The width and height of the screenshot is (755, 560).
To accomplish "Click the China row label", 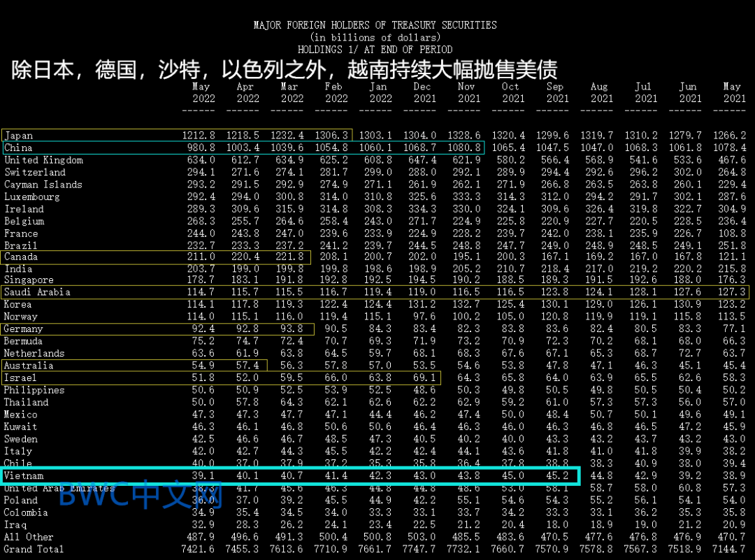I will tap(18, 148).
